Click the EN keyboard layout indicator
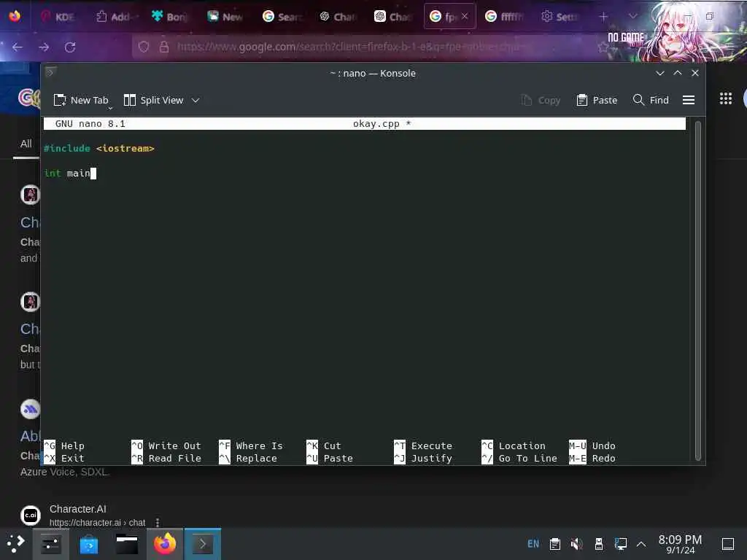This screenshot has width=747, height=560. coord(533,544)
